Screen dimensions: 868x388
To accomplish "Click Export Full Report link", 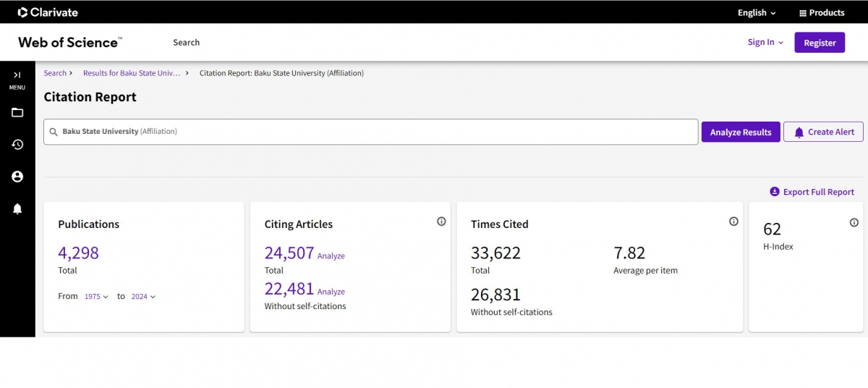I will (x=812, y=192).
